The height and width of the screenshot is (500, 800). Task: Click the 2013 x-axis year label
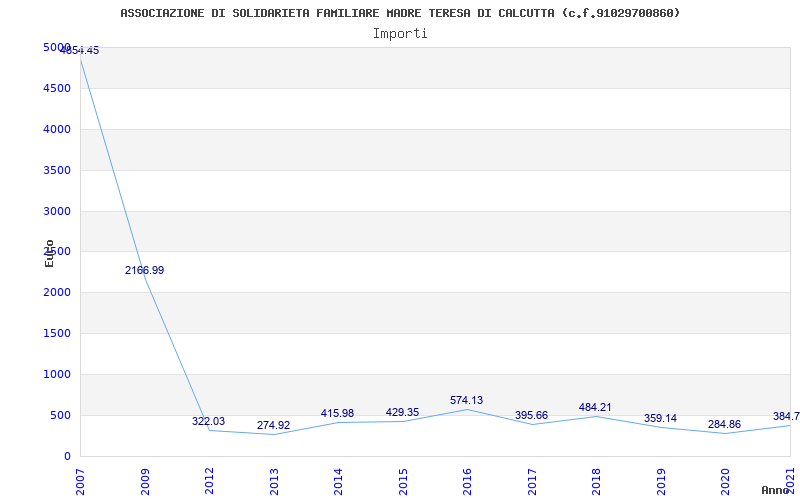pyautogui.click(x=274, y=482)
